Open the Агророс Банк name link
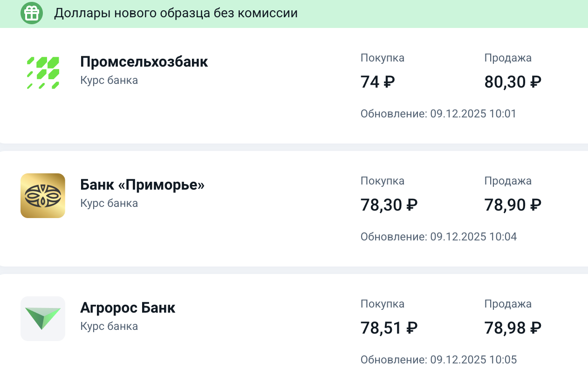This screenshot has width=588, height=383. pyautogui.click(x=128, y=308)
